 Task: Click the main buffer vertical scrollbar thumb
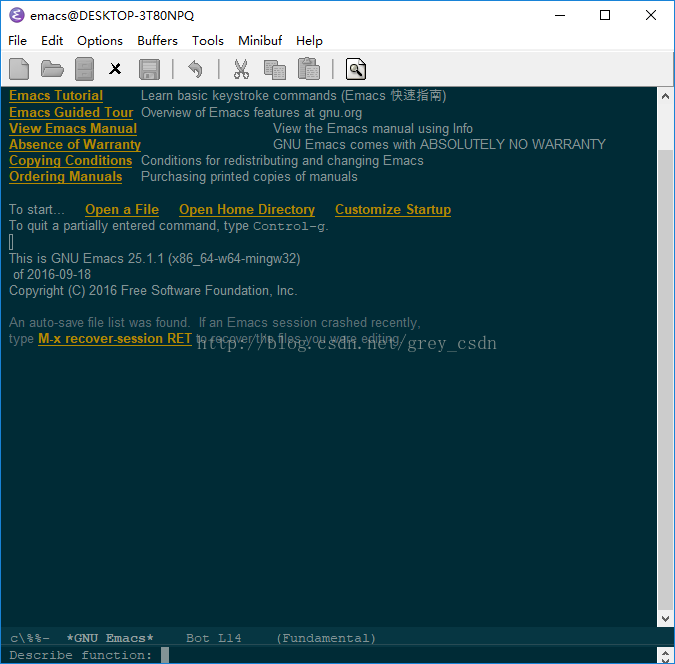665,379
